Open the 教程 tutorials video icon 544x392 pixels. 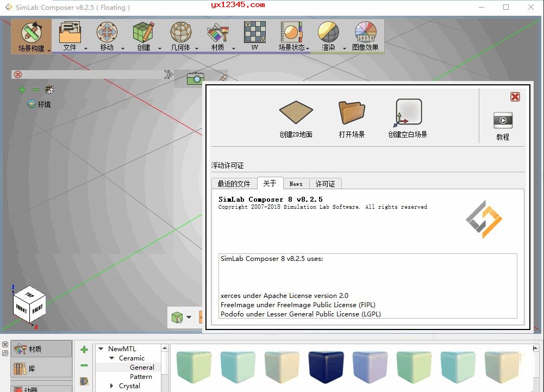tap(503, 121)
